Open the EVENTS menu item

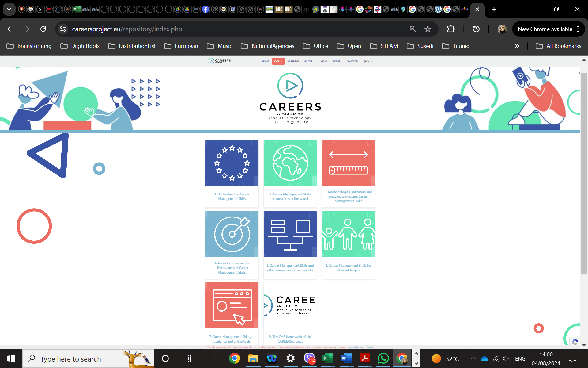337,61
